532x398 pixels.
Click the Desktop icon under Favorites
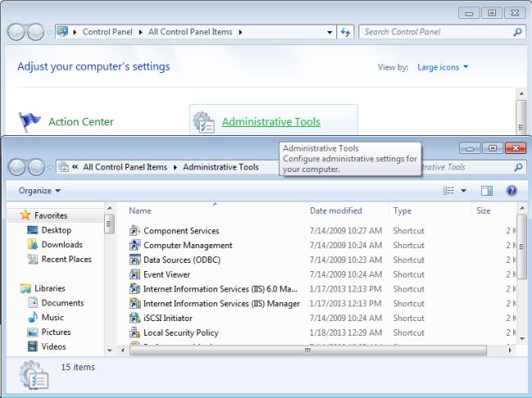32,230
